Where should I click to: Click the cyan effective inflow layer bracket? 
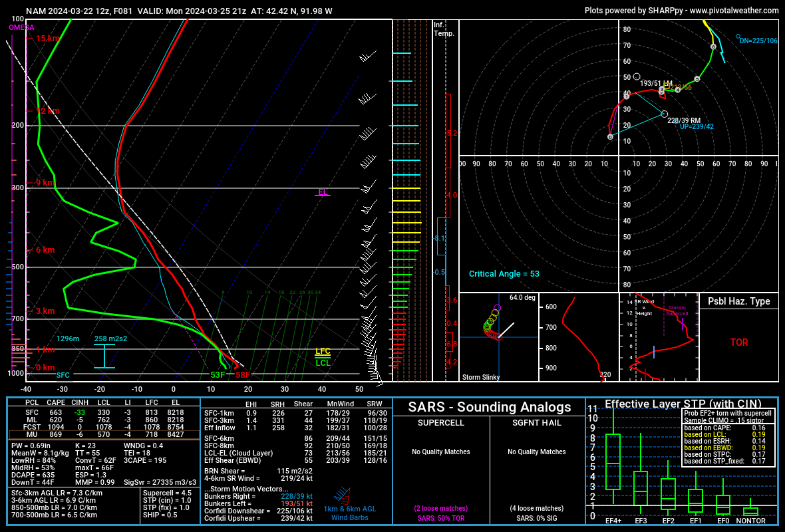pos(104,356)
